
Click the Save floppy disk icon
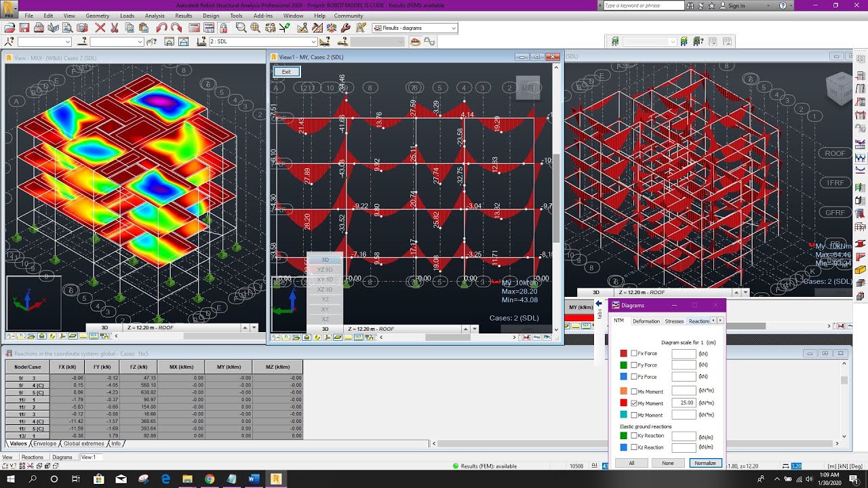[x=24, y=28]
